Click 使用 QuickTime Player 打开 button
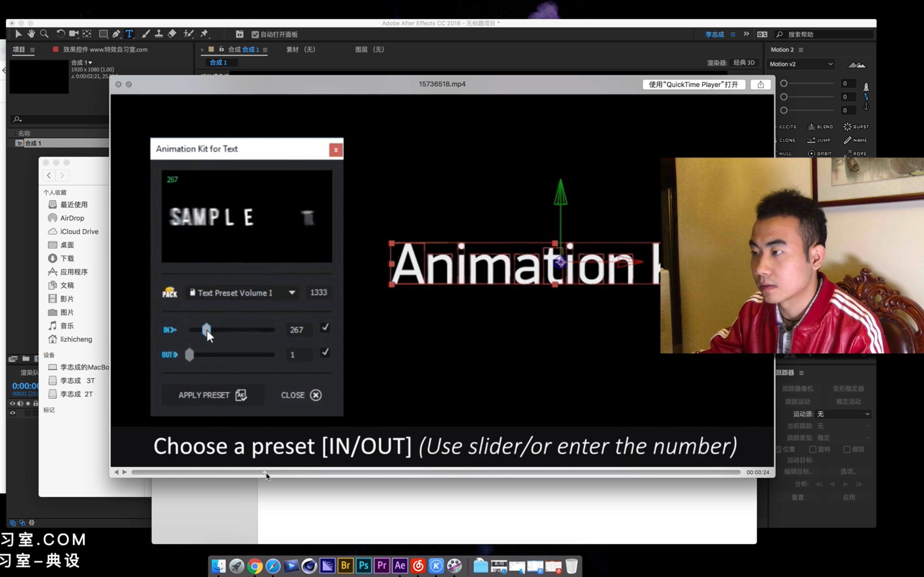Image resolution: width=924 pixels, height=577 pixels. (693, 84)
